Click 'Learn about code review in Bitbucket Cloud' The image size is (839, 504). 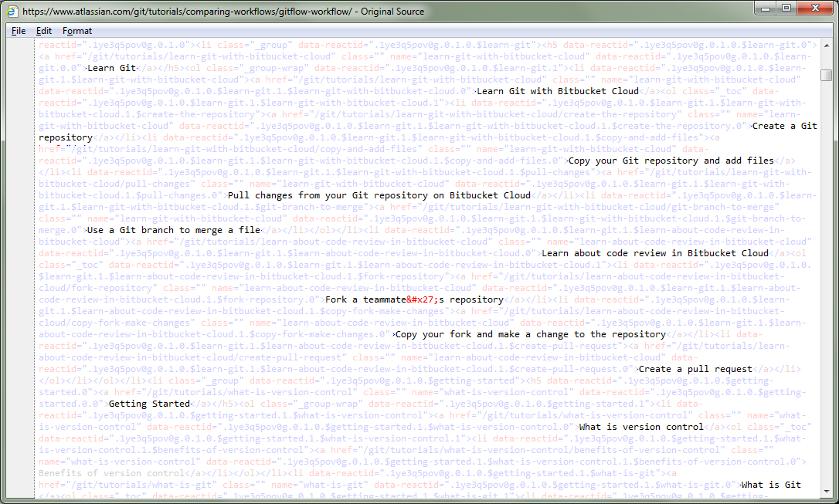coord(655,253)
